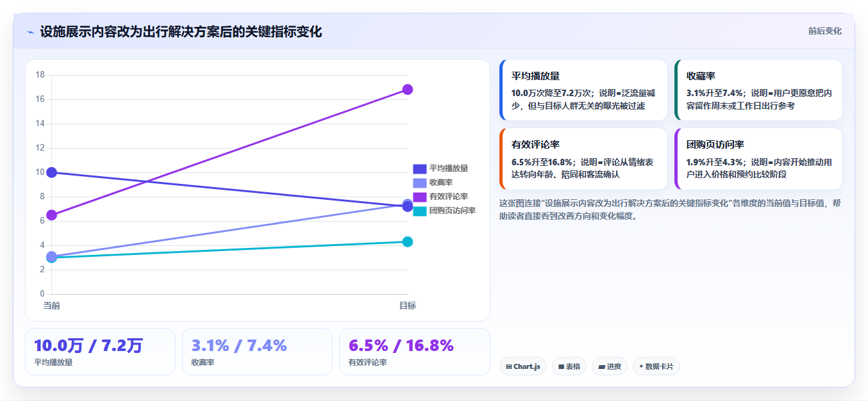Toggle 有效评论率 legend color box
The image size is (868, 401).
(419, 197)
